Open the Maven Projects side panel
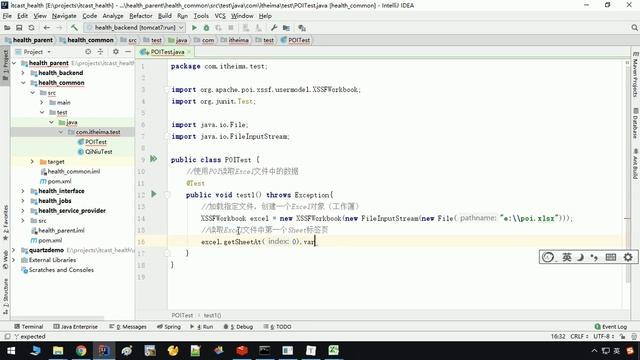640x360 pixels. [635, 75]
